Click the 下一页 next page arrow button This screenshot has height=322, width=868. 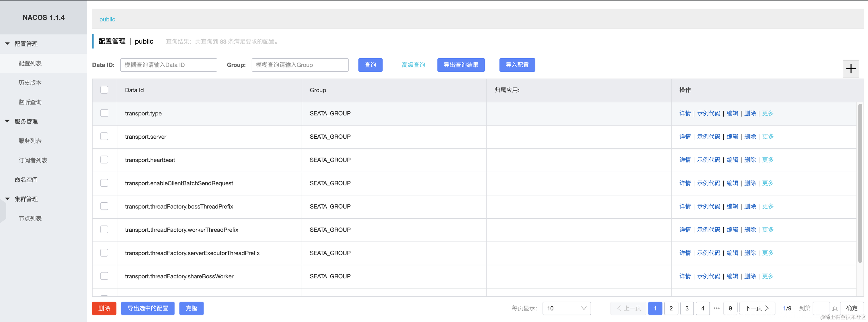757,308
